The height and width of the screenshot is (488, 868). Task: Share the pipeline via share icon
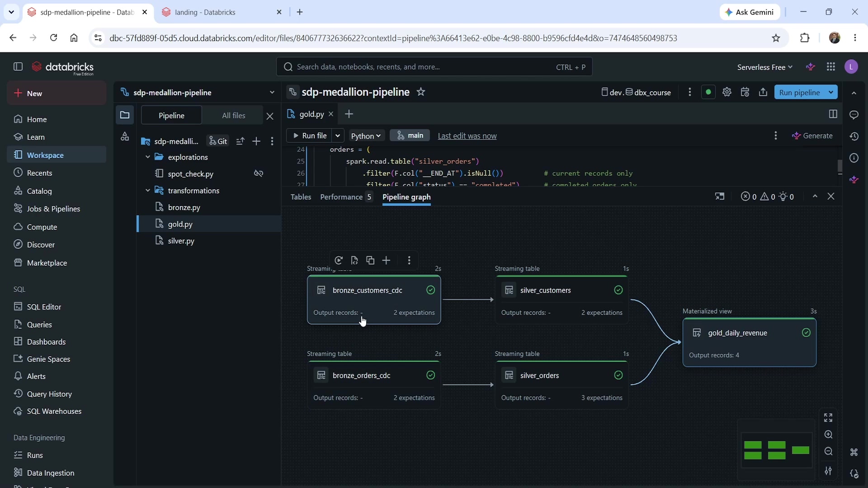[763, 92]
